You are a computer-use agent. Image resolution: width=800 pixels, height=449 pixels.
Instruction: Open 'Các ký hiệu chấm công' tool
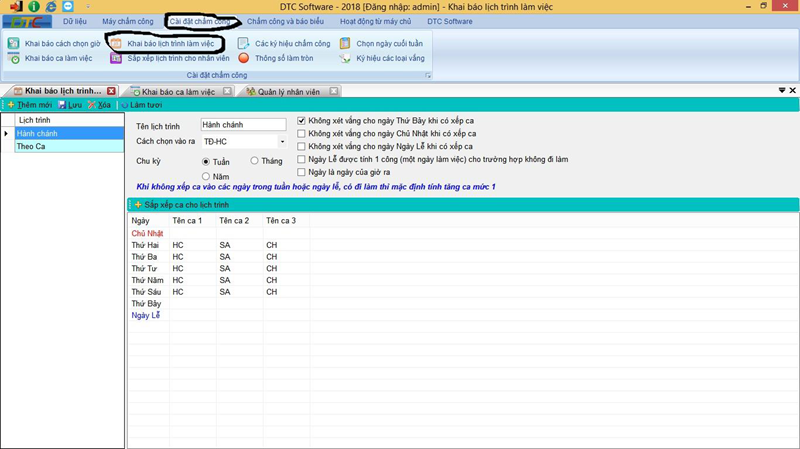tap(244, 44)
